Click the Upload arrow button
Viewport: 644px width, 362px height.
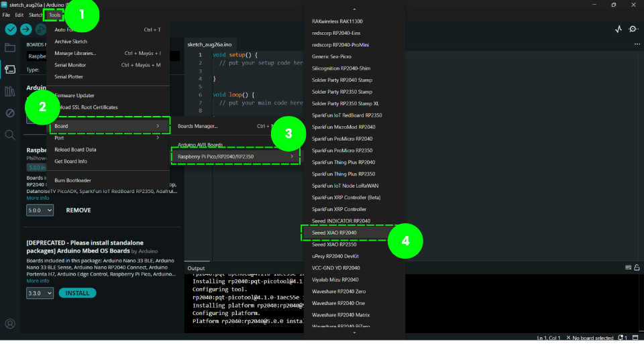click(x=25, y=29)
